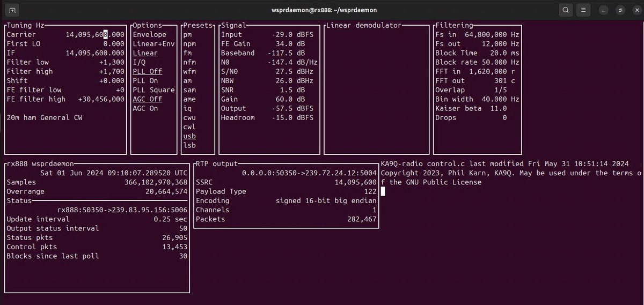Maximize the terminal window

619,10
